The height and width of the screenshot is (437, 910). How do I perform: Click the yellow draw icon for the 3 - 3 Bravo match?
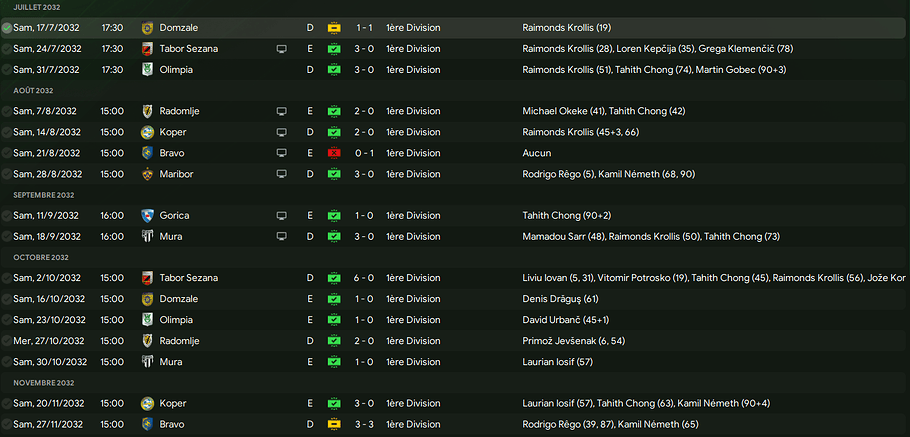pyautogui.click(x=334, y=425)
